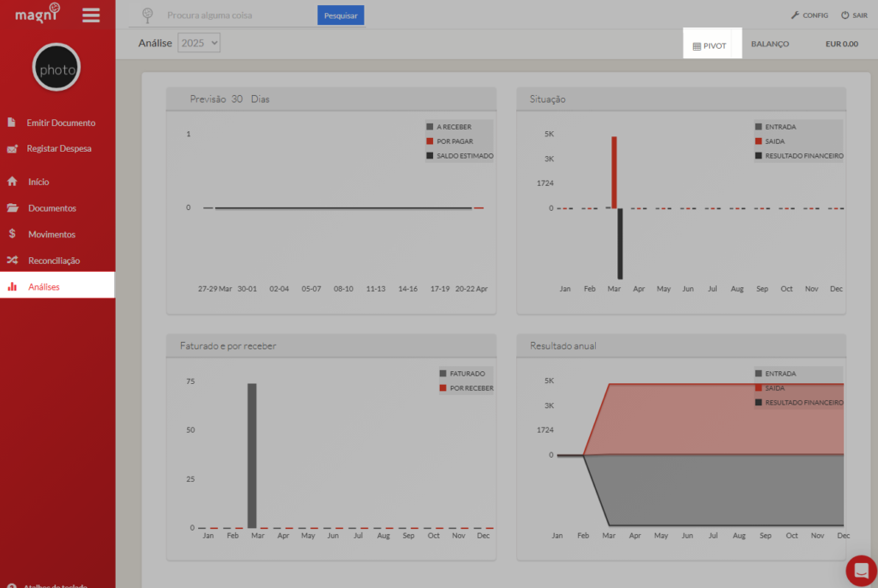This screenshot has width=878, height=588.
Task: Click the BALANÇO link
Action: pyautogui.click(x=770, y=44)
